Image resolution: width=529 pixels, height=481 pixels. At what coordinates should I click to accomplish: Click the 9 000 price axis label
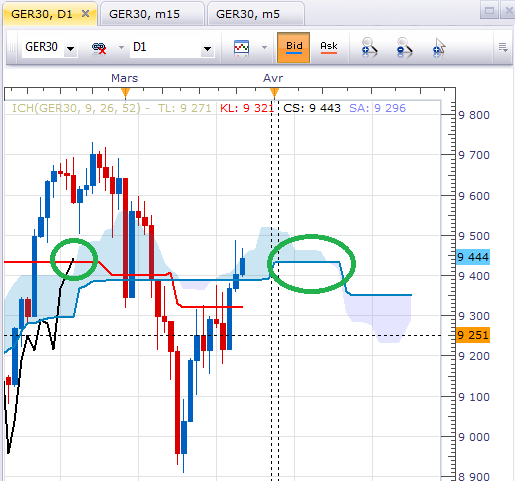pyautogui.click(x=474, y=437)
